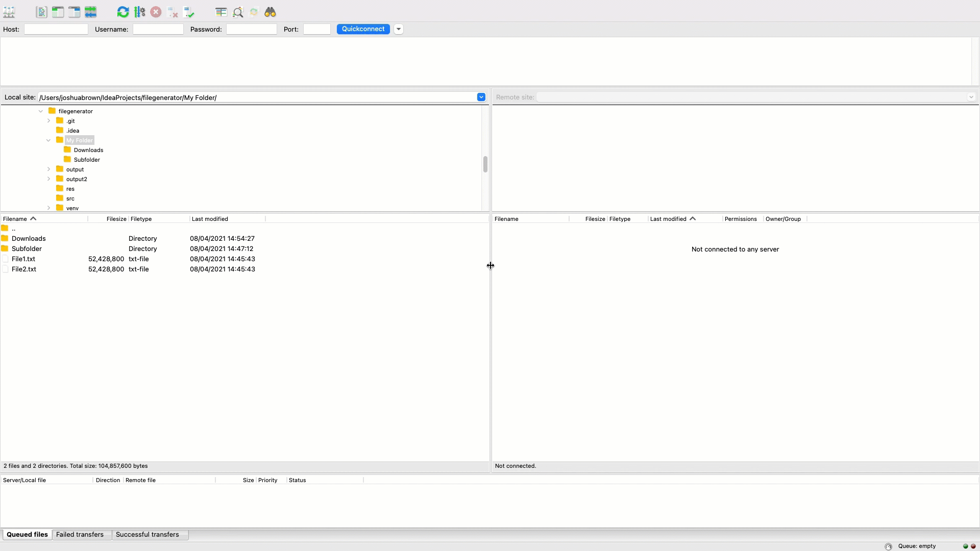Image resolution: width=980 pixels, height=551 pixels.
Task: Select the parent directory '..' row
Action: tap(245, 229)
